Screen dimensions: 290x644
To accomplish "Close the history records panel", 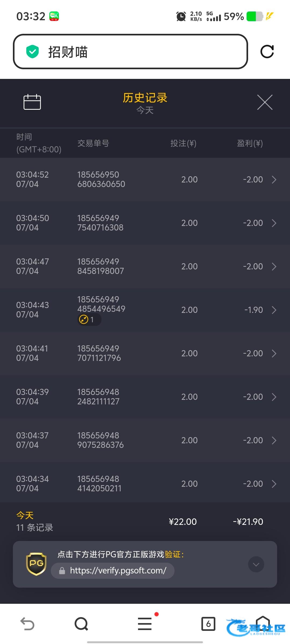I will (265, 102).
